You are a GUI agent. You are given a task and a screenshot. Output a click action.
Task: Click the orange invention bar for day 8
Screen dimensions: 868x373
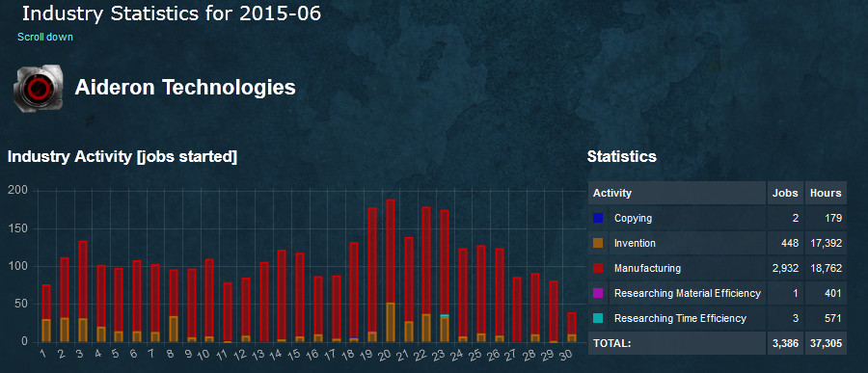(x=174, y=330)
